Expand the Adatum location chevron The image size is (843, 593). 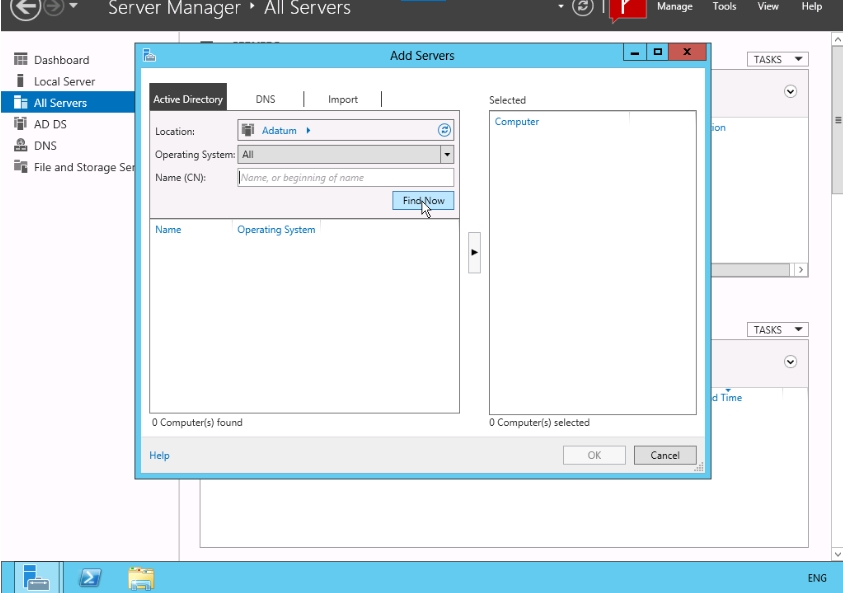tap(308, 130)
